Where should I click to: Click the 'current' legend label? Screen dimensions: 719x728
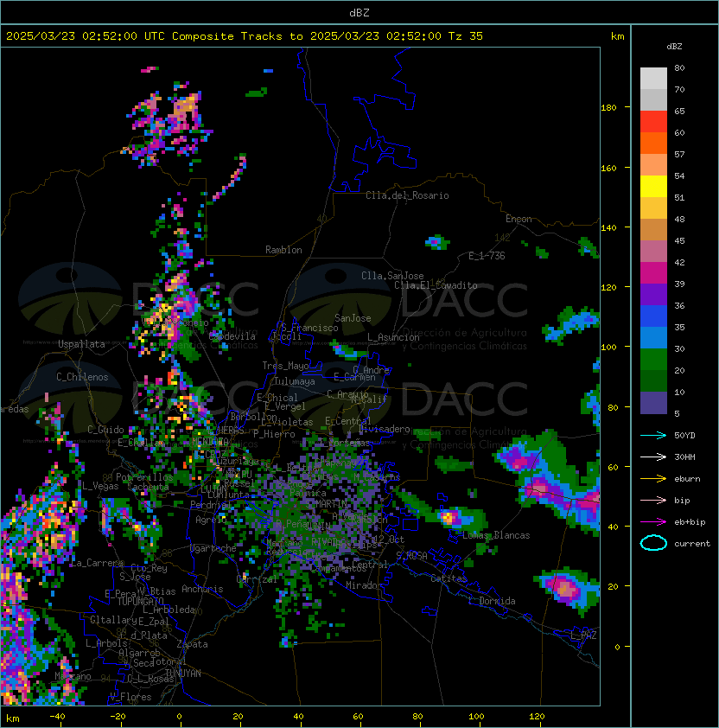point(692,544)
